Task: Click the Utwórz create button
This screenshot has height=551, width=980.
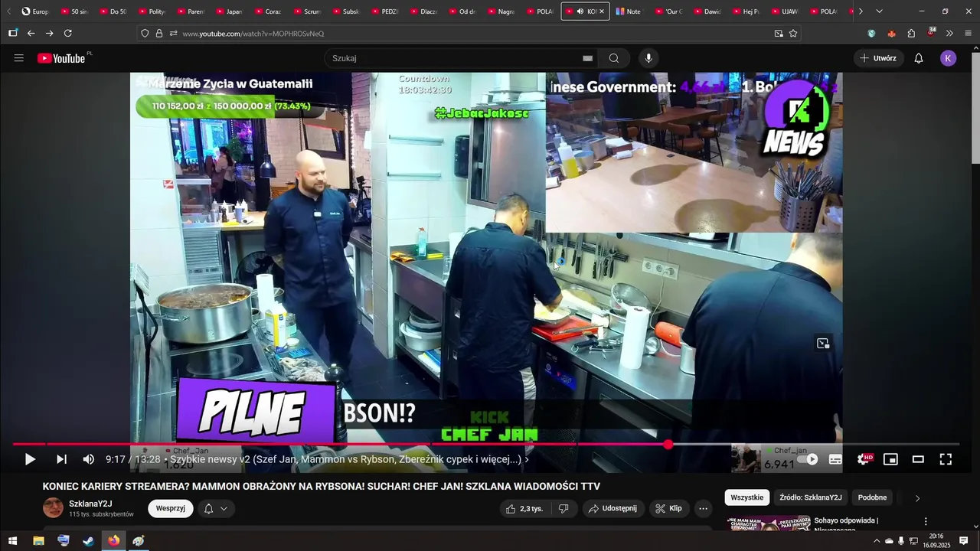Action: 878,58
